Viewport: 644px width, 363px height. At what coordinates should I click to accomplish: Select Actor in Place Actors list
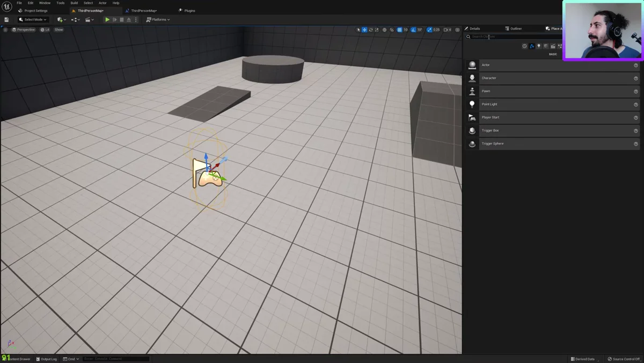coord(553,65)
